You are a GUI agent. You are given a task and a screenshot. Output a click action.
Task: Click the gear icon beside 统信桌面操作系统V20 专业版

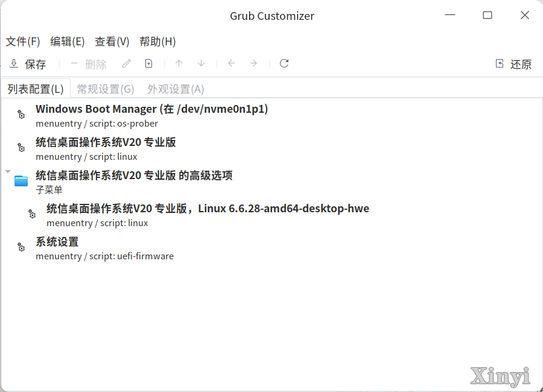coord(21,148)
